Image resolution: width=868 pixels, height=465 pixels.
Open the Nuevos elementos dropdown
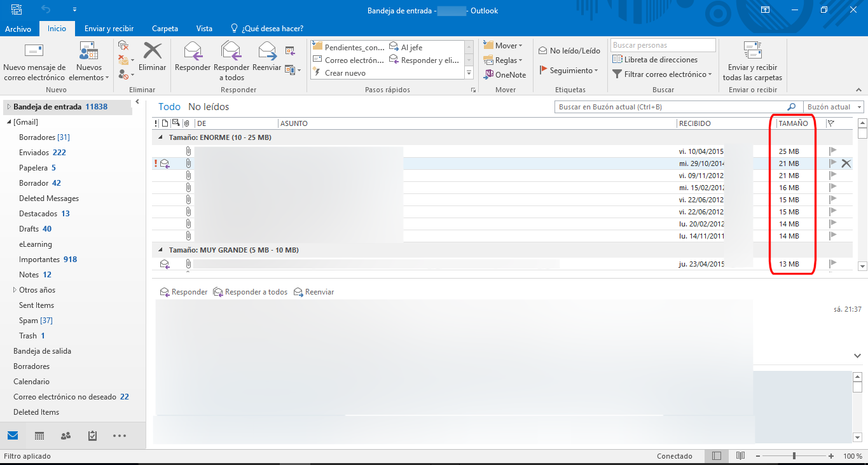[89, 62]
